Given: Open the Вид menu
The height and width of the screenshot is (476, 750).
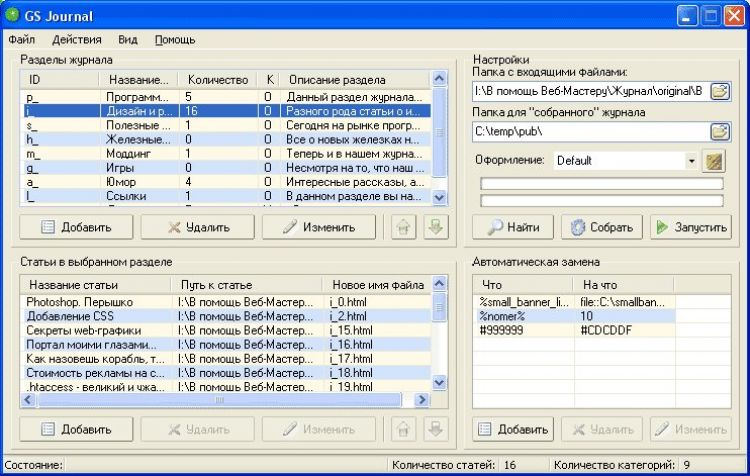Looking at the screenshot, I should [x=128, y=40].
